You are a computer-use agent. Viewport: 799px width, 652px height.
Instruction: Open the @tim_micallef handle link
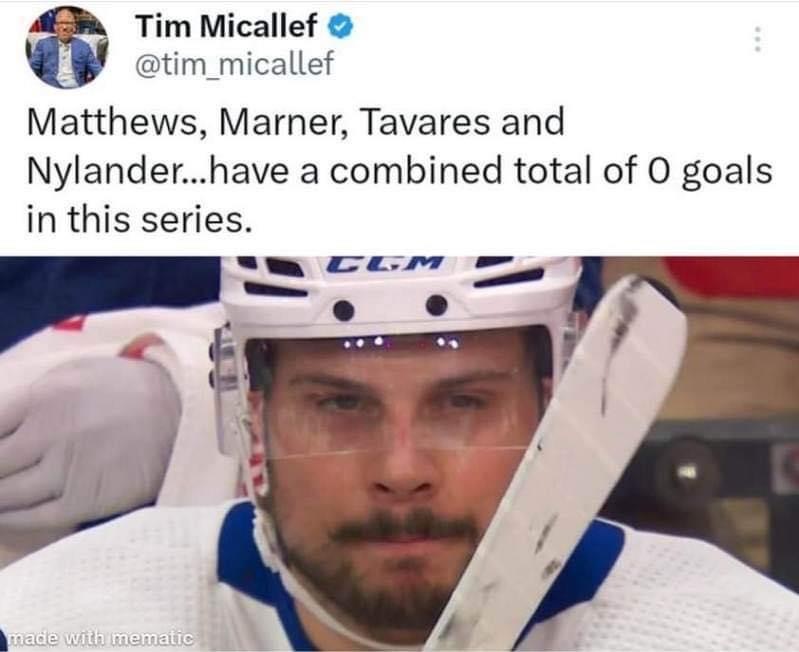234,64
